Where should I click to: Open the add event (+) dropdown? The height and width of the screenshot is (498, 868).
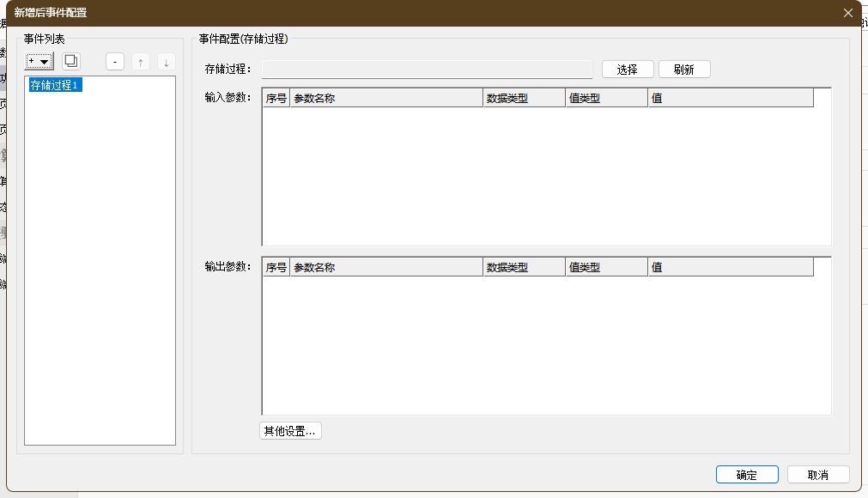click(x=39, y=62)
